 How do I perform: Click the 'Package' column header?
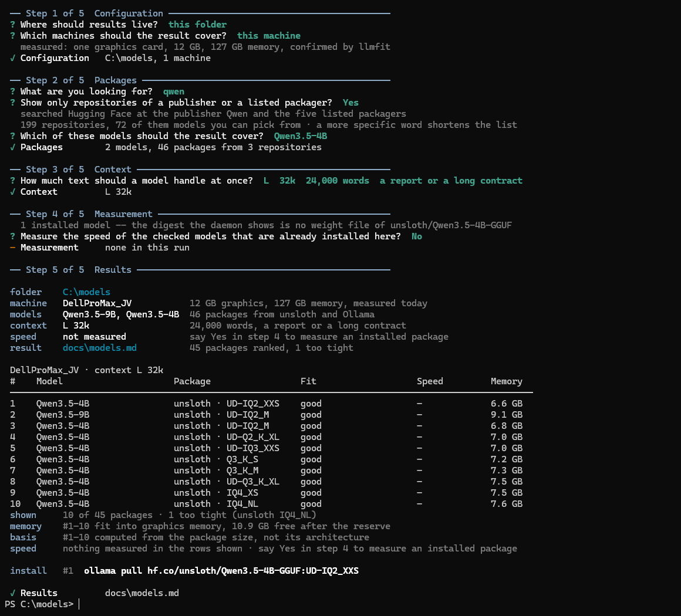192,381
